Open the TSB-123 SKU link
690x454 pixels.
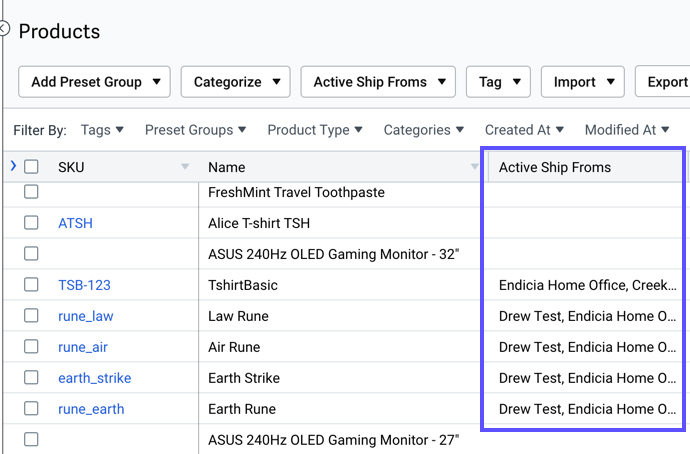pyautogui.click(x=84, y=285)
